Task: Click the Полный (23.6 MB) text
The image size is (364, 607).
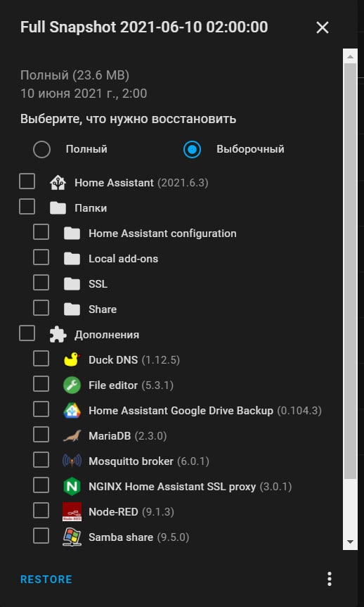Action: (74, 75)
